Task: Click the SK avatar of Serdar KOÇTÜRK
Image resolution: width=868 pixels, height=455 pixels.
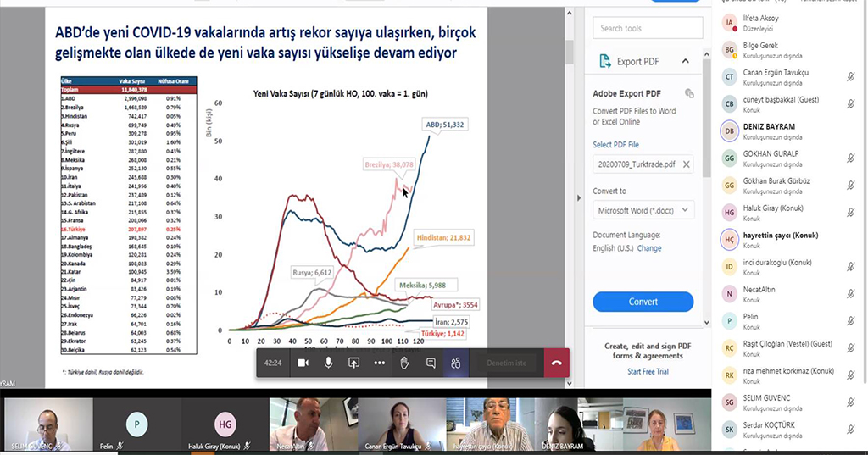Action: (x=730, y=430)
